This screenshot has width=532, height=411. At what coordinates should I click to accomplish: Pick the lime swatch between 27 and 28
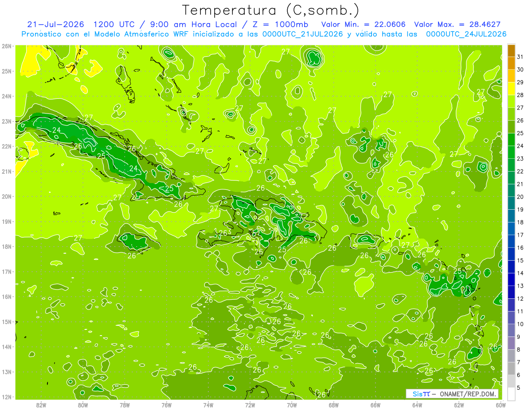[x=511, y=101]
